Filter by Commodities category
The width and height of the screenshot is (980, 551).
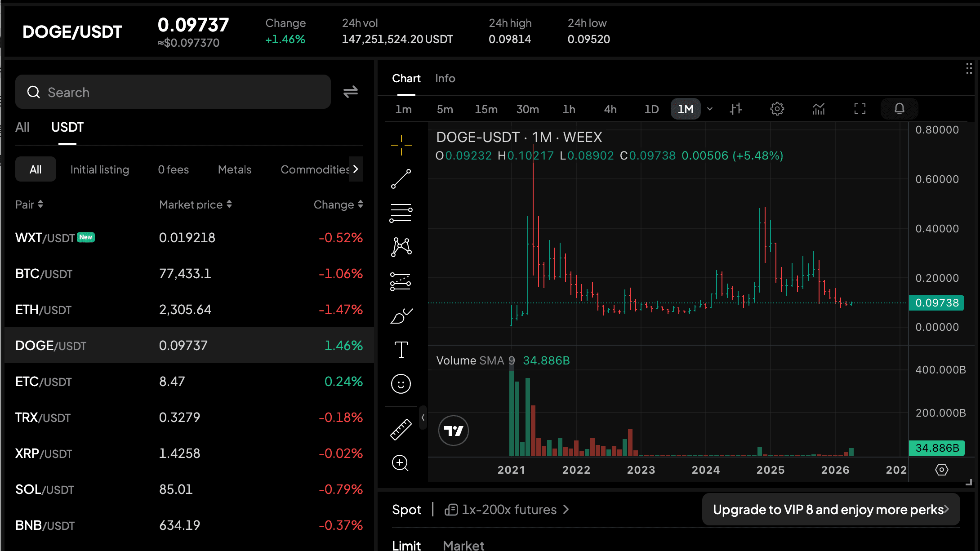[315, 169]
